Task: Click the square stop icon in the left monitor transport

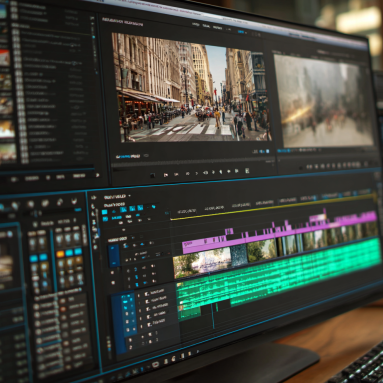Action: 153,175
